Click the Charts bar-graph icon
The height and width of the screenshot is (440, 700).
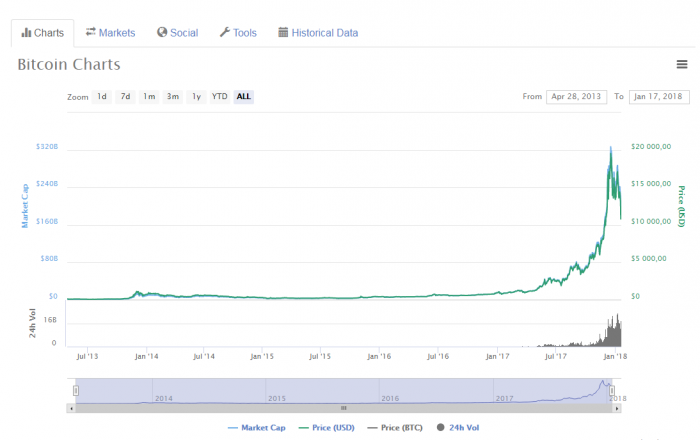coord(26,33)
